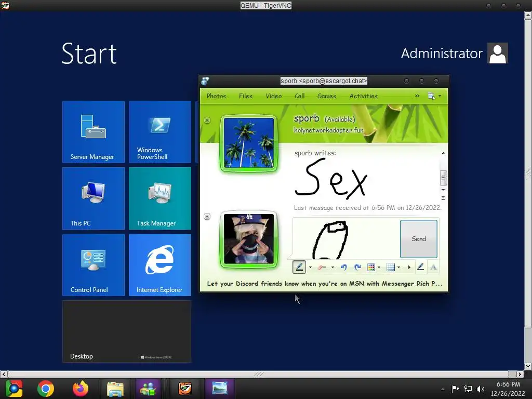This screenshot has width=532, height=399.
Task: Launch Windows PowerShell tile
Action: coord(160,132)
